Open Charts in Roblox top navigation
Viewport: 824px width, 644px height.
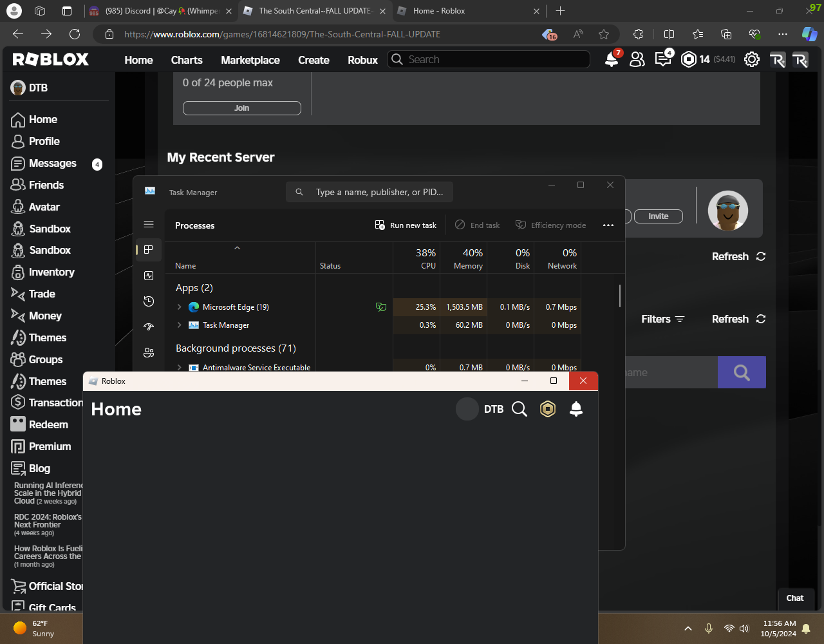[x=187, y=60]
